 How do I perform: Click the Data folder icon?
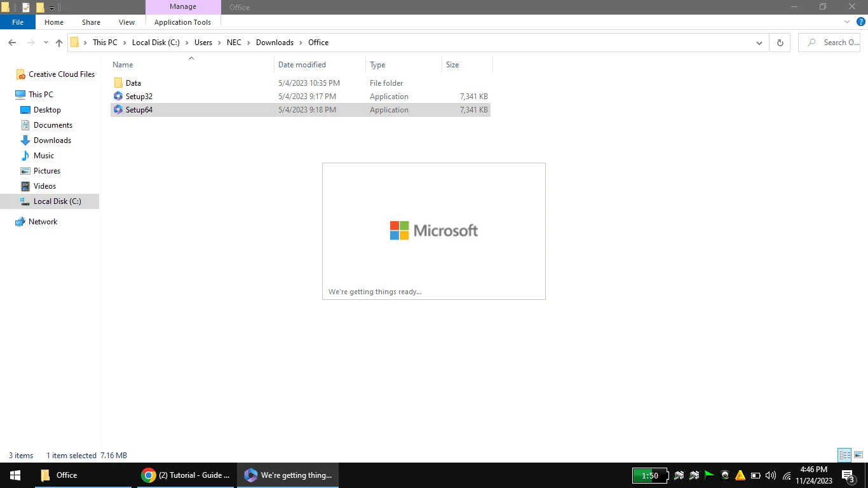[x=118, y=83]
